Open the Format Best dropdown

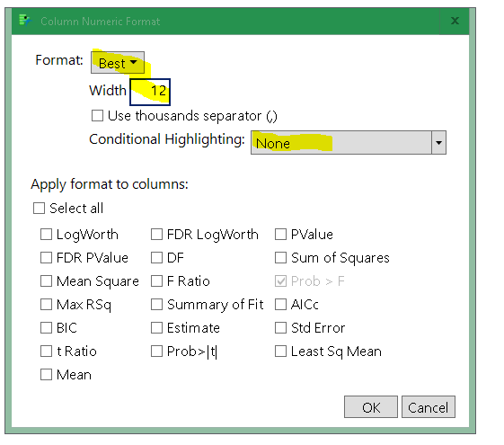click(118, 63)
